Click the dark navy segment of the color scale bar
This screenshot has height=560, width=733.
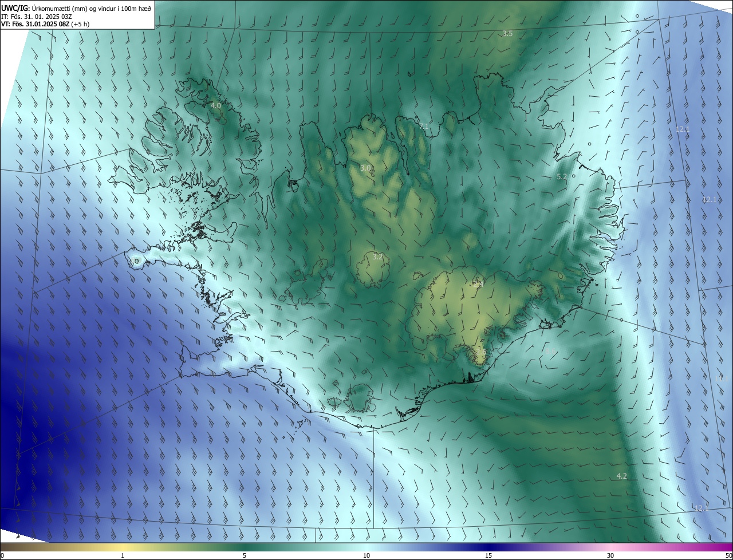[488, 547]
